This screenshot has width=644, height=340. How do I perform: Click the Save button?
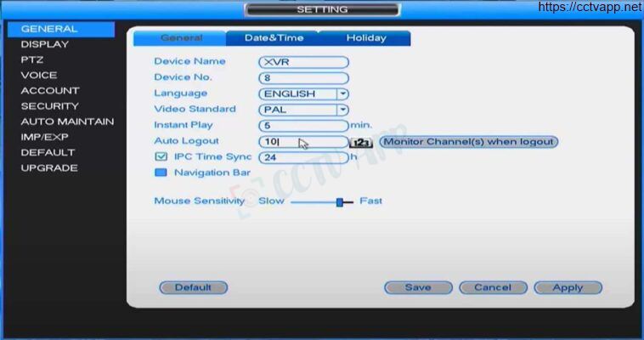coord(418,287)
